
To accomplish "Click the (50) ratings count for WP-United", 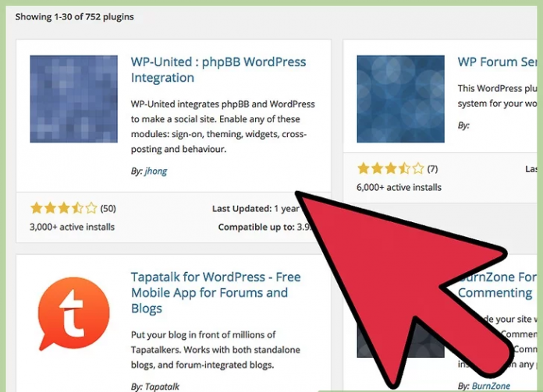I will [x=108, y=209].
